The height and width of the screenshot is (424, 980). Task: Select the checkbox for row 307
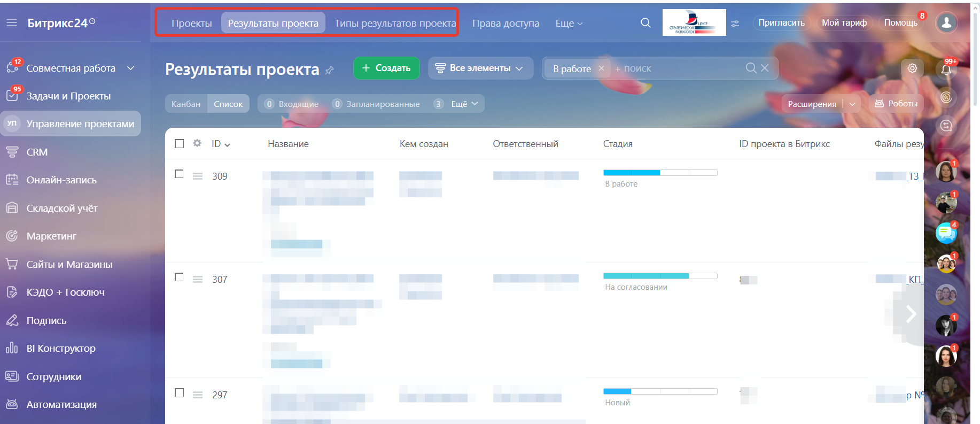click(x=180, y=277)
